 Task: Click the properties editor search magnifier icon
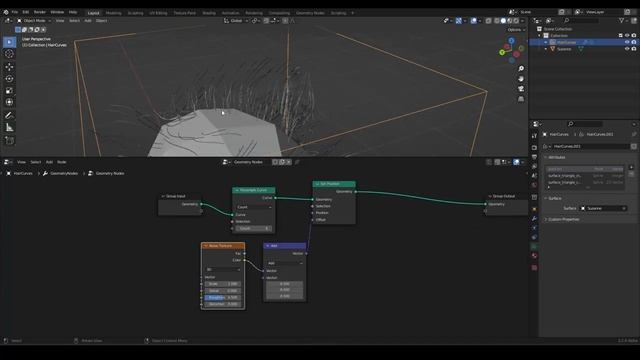coord(571,124)
